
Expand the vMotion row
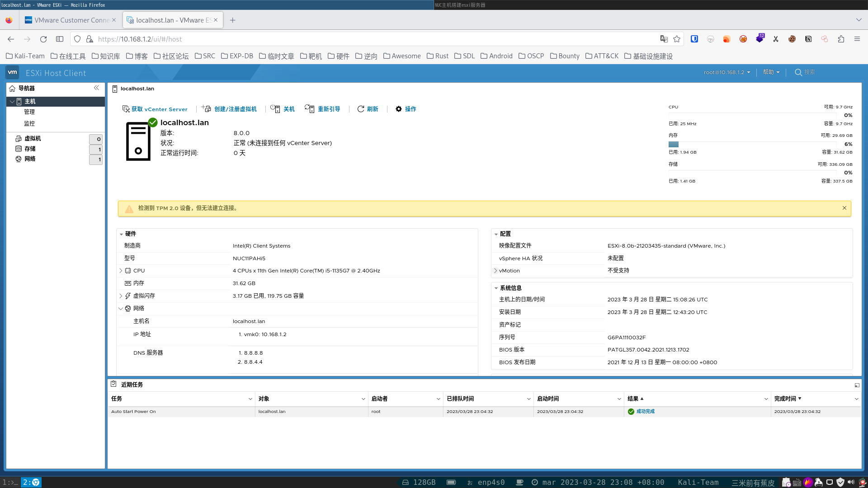[x=495, y=271]
